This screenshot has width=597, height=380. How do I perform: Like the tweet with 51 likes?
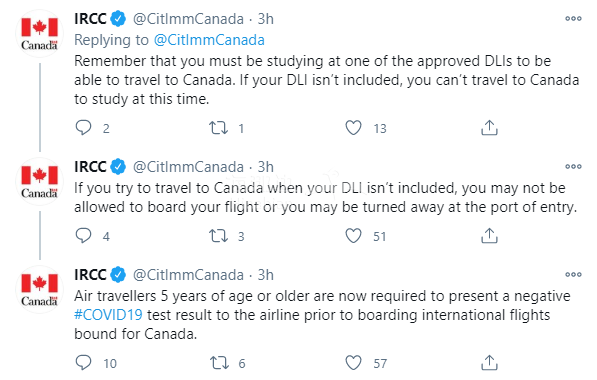pyautogui.click(x=353, y=236)
